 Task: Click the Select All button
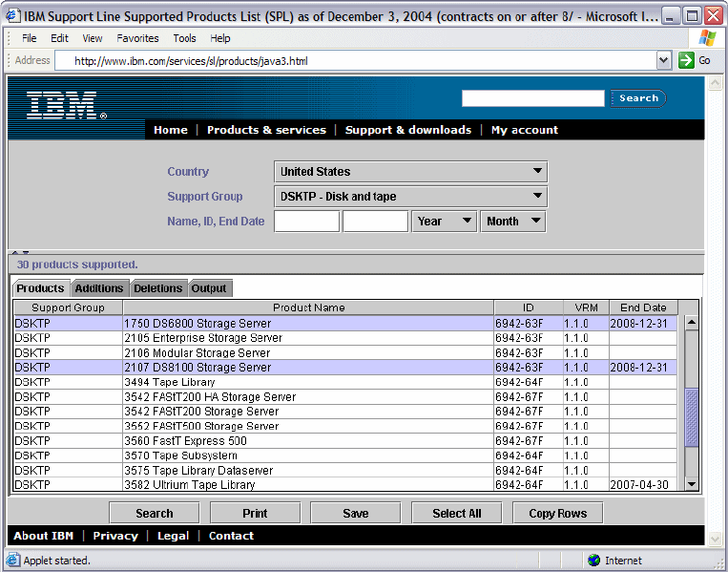point(456,513)
